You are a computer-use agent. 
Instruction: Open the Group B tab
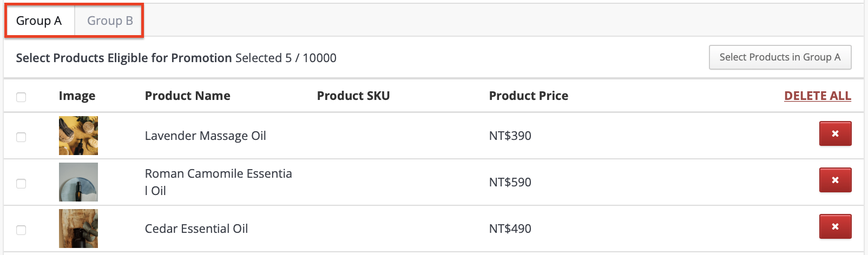110,21
